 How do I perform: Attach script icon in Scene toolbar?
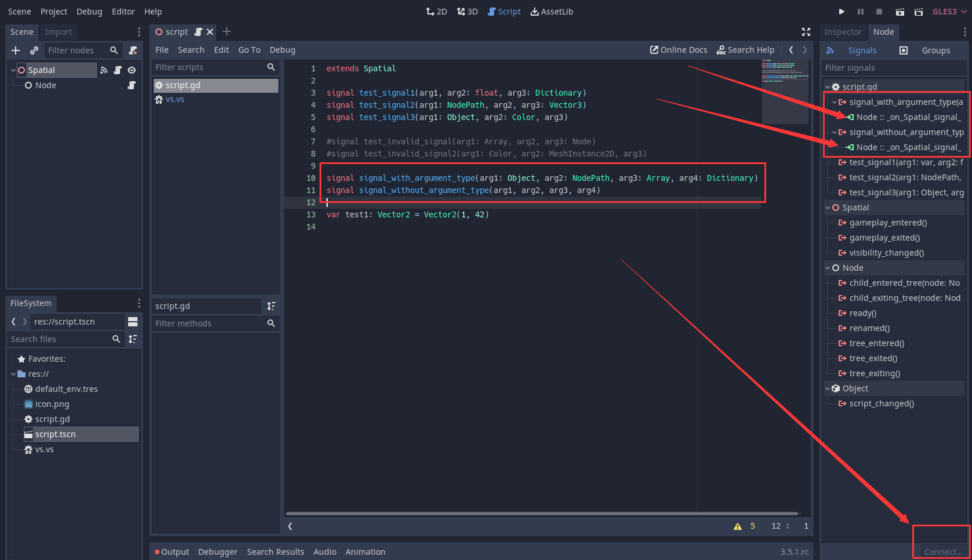pyautogui.click(x=133, y=50)
